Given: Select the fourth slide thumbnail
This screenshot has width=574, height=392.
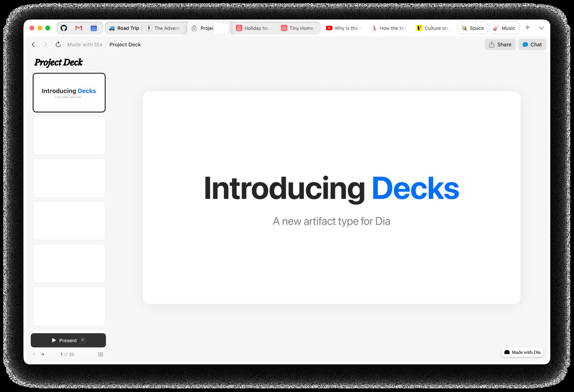Looking at the screenshot, I should point(69,221).
